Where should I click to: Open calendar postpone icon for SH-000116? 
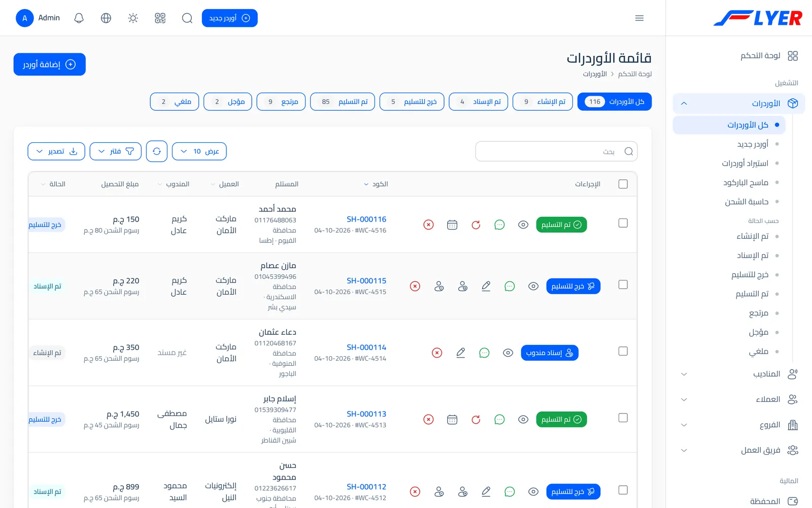coord(452,225)
